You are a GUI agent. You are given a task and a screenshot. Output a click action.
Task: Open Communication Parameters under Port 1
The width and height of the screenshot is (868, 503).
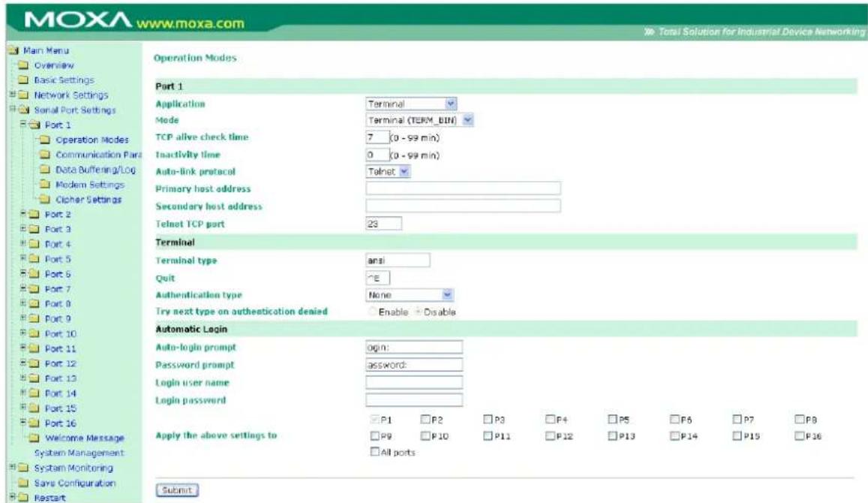click(98, 155)
